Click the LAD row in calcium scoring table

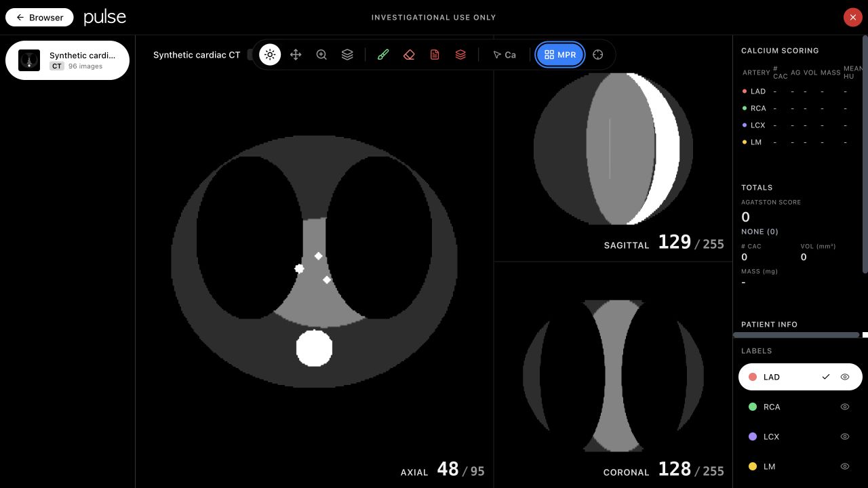802,91
